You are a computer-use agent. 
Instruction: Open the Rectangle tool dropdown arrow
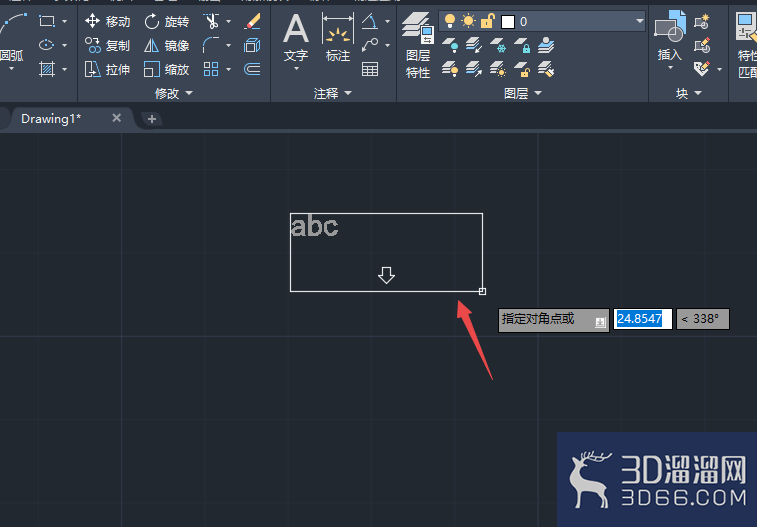(65, 22)
